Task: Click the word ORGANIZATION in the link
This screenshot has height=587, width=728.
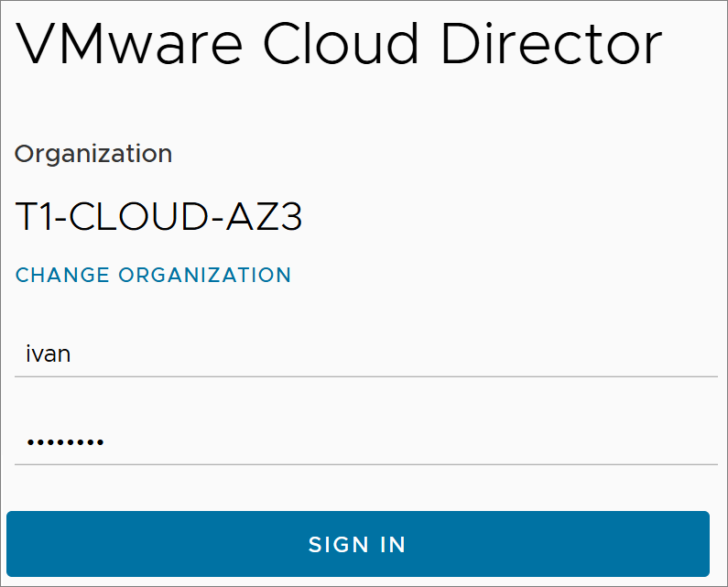Action: (205, 275)
